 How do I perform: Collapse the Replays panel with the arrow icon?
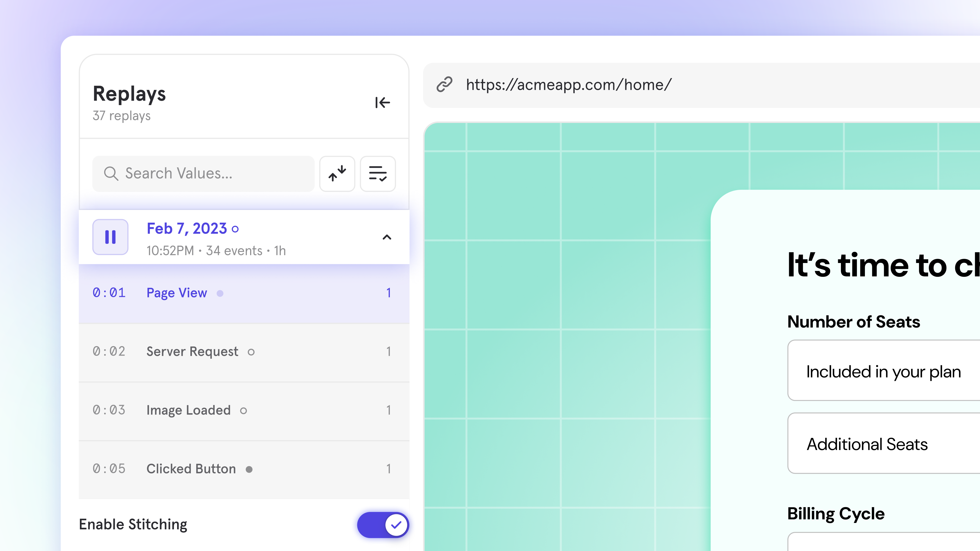[x=382, y=102]
